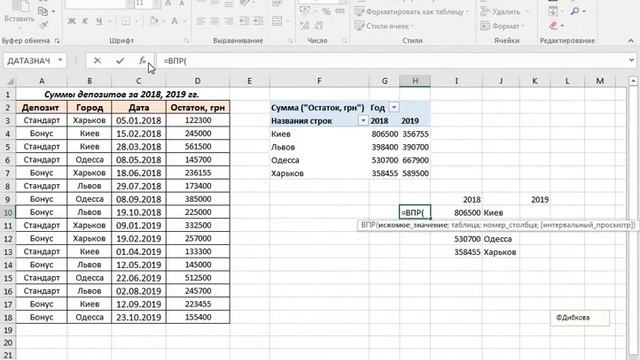
Task: Expand the formula bar chevron
Action: [x=631, y=60]
